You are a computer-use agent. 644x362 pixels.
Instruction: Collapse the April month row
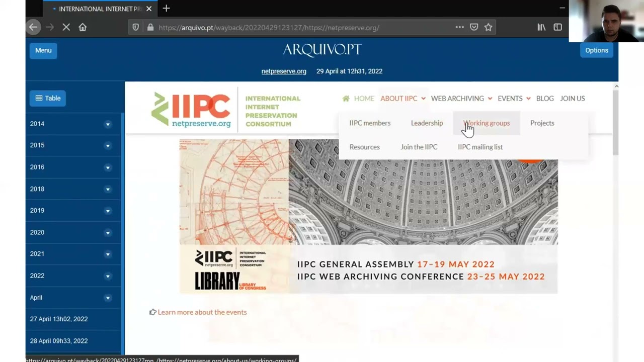pyautogui.click(x=73, y=298)
